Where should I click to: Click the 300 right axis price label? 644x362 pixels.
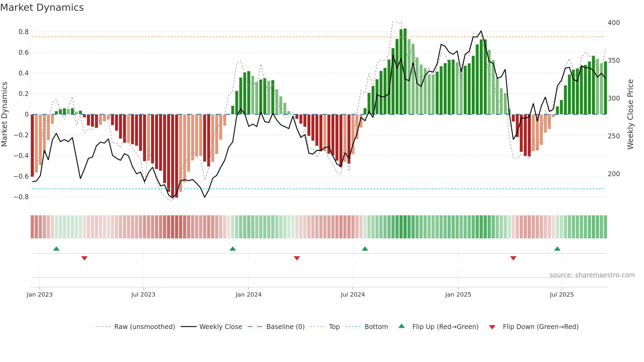coord(614,98)
